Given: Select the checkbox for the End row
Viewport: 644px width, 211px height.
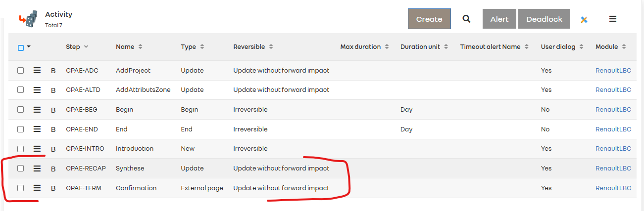Looking at the screenshot, I should [x=21, y=129].
